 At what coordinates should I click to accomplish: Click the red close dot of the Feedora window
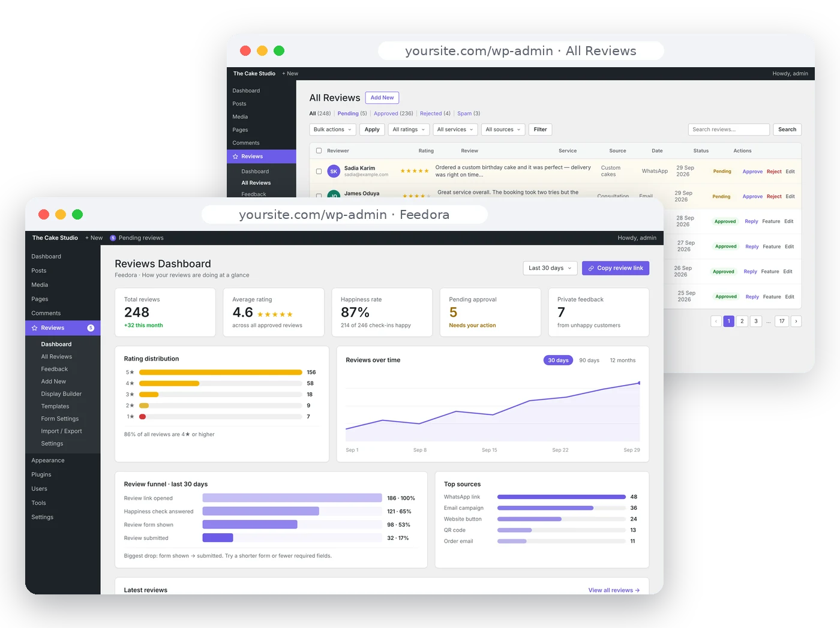44,215
